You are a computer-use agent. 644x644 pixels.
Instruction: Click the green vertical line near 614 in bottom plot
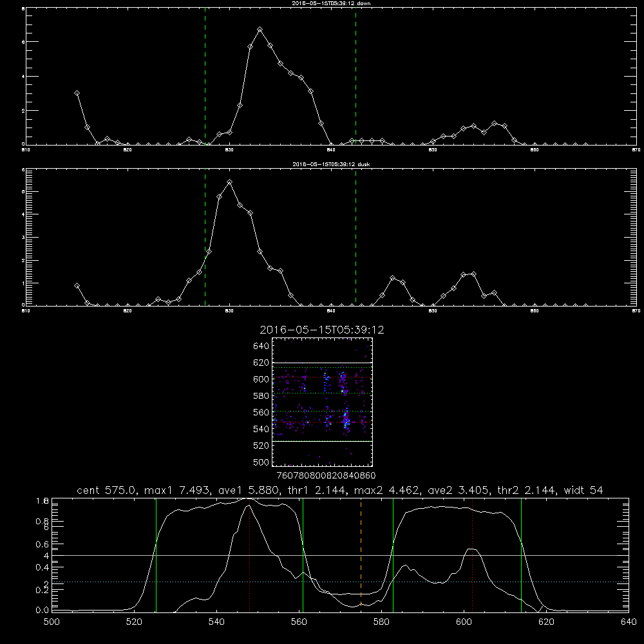pos(521,555)
